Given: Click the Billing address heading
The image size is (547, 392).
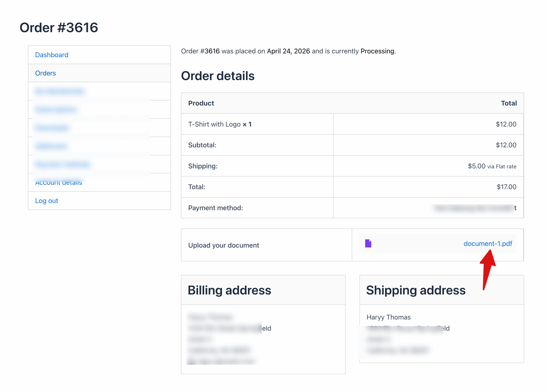Looking at the screenshot, I should tap(229, 290).
